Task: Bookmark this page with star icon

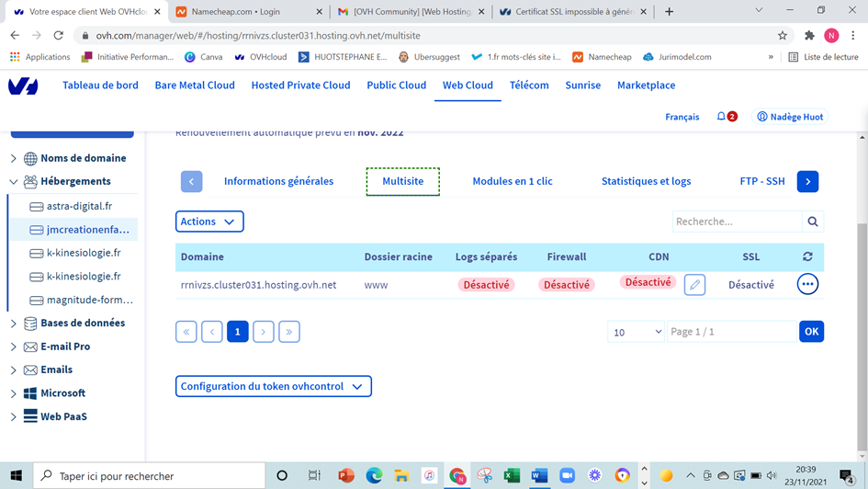Action: (783, 36)
